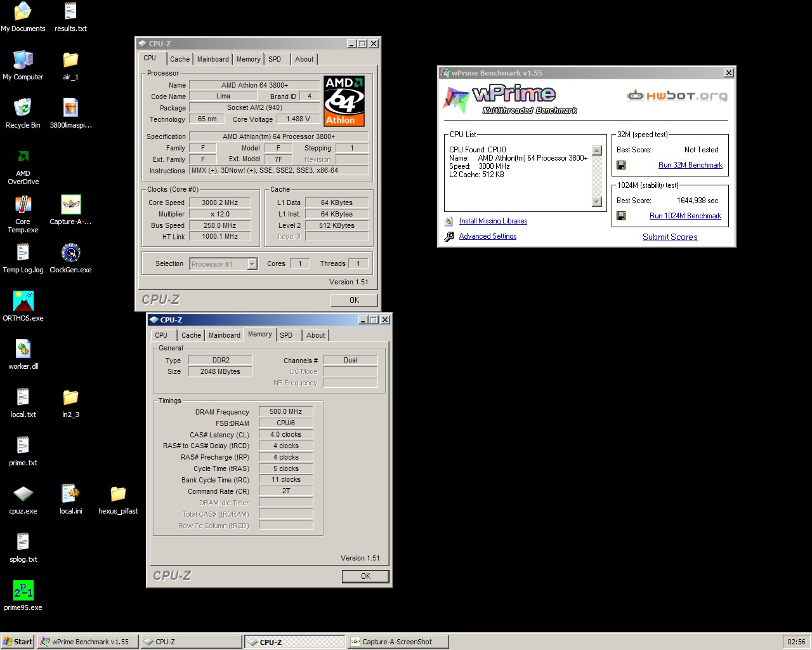Click the taskbar clock showing 02:56

click(x=796, y=642)
